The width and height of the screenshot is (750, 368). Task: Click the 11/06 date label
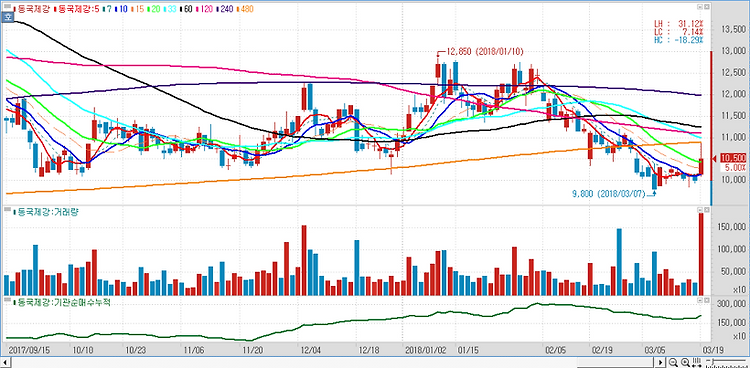point(195,349)
